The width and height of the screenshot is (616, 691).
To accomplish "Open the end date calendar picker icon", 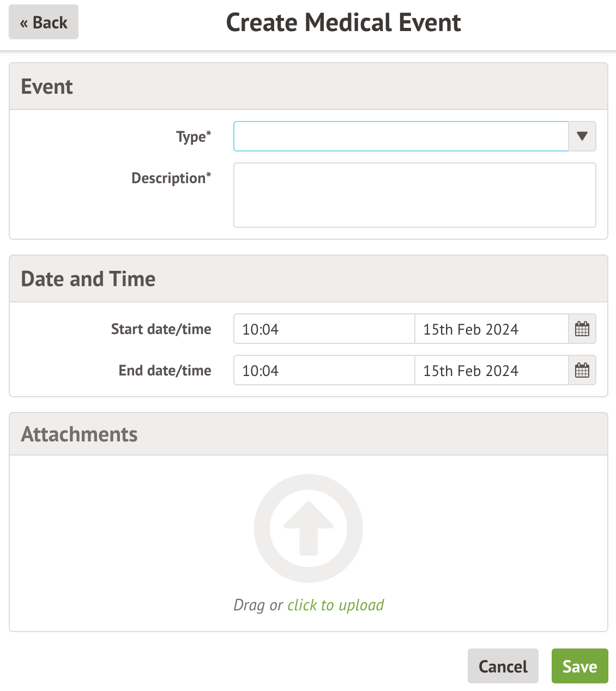I will coord(582,370).
